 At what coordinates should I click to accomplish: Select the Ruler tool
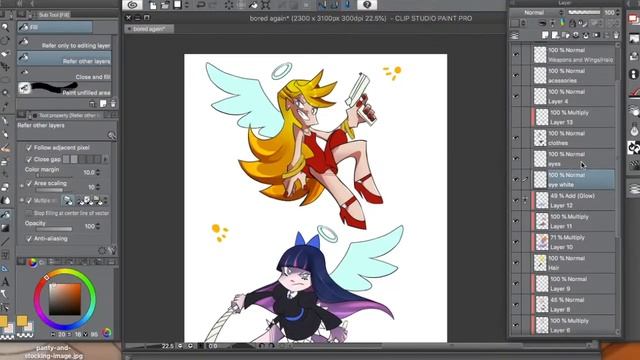(x=5, y=268)
